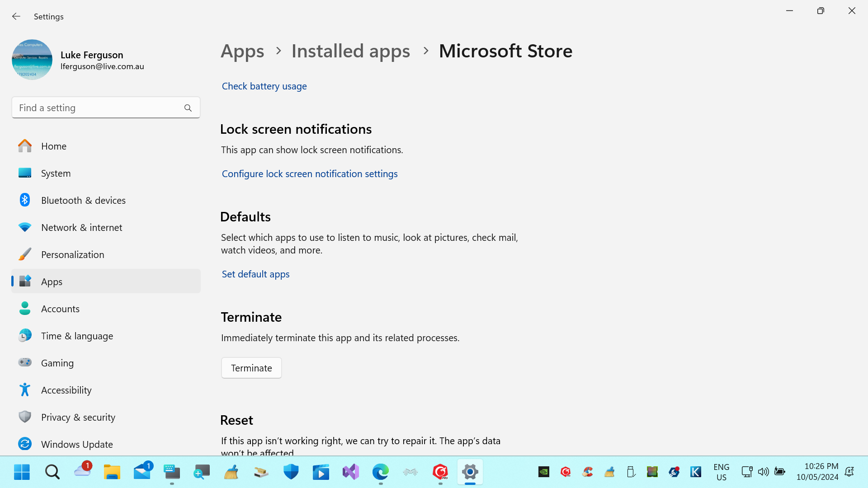Open Accounts settings

pos(106,309)
